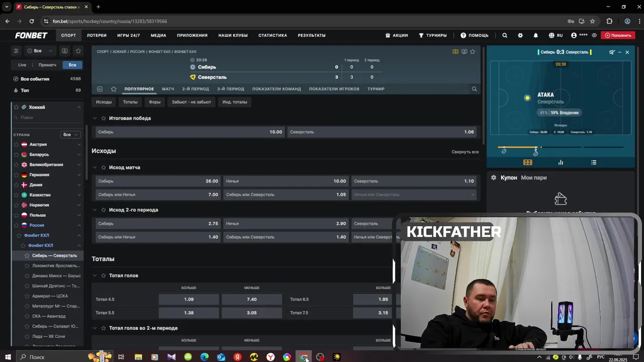Show video broadcasts filter icon in sidebar

point(64,51)
